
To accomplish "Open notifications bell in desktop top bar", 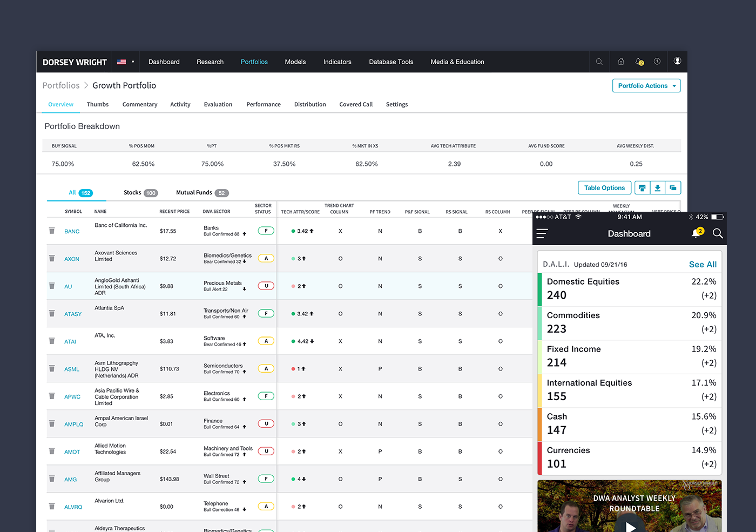I will click(x=640, y=62).
